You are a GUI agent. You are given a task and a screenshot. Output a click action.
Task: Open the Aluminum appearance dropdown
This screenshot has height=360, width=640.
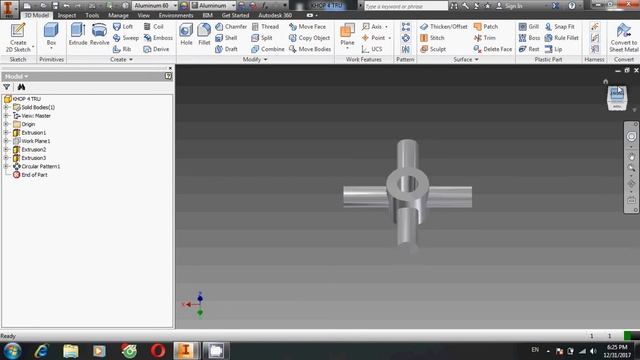pyautogui.click(x=233, y=6)
